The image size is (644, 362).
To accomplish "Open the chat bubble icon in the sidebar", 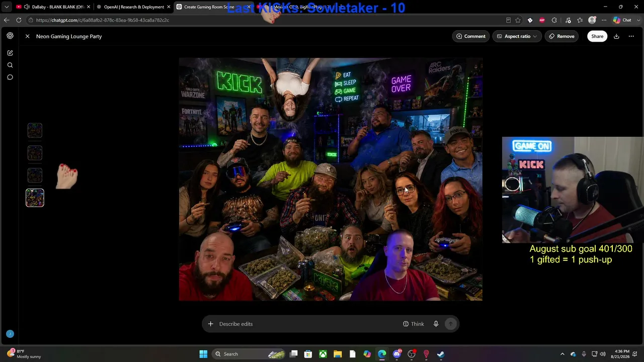I will pos(10,77).
